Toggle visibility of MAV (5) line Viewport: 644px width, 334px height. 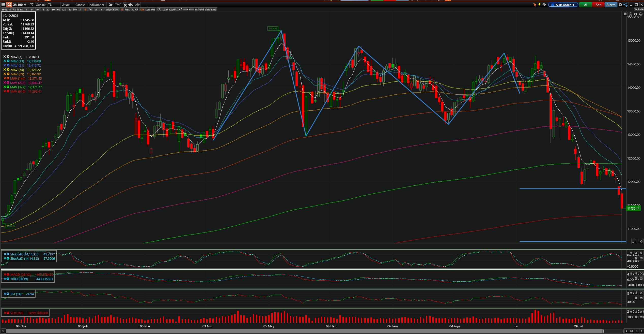pos(8,57)
